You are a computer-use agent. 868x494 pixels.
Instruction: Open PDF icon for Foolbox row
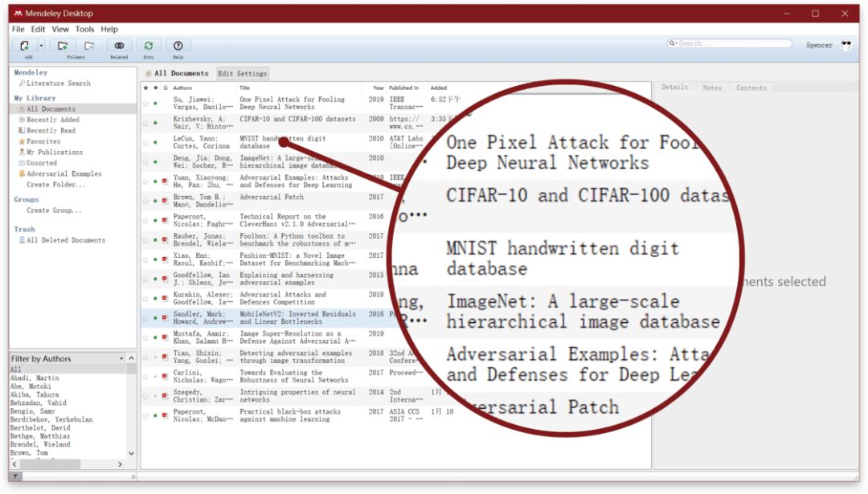tap(165, 239)
